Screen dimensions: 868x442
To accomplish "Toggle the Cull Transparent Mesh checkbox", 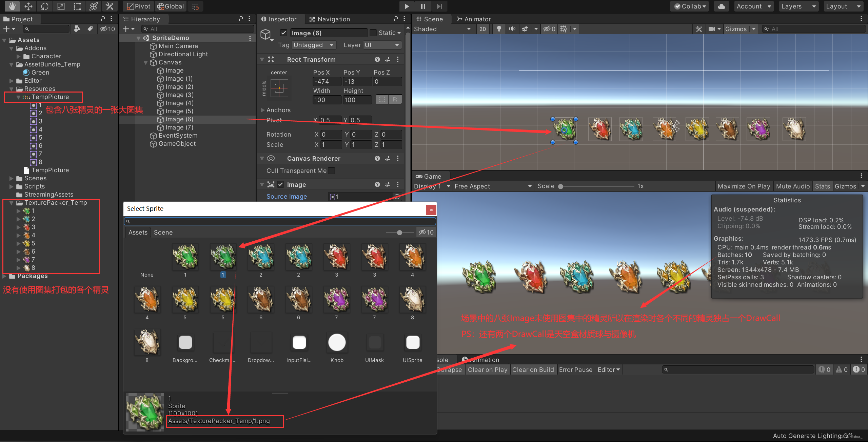I will click(331, 170).
